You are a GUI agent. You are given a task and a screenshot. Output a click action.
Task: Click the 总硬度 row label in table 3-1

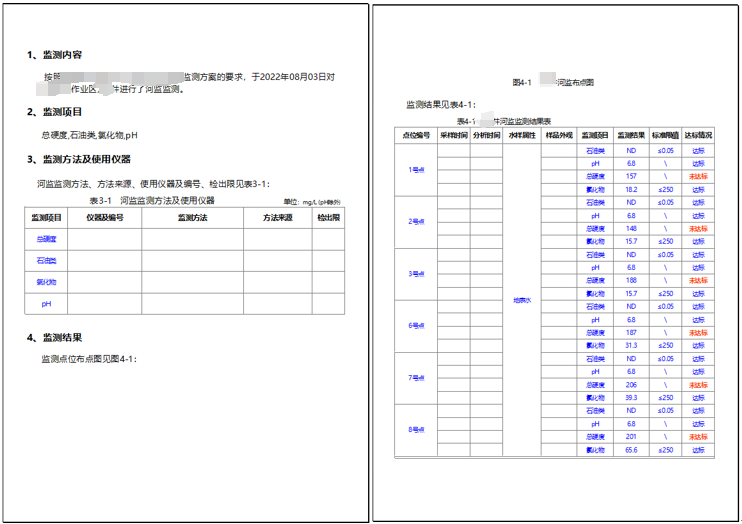47,239
